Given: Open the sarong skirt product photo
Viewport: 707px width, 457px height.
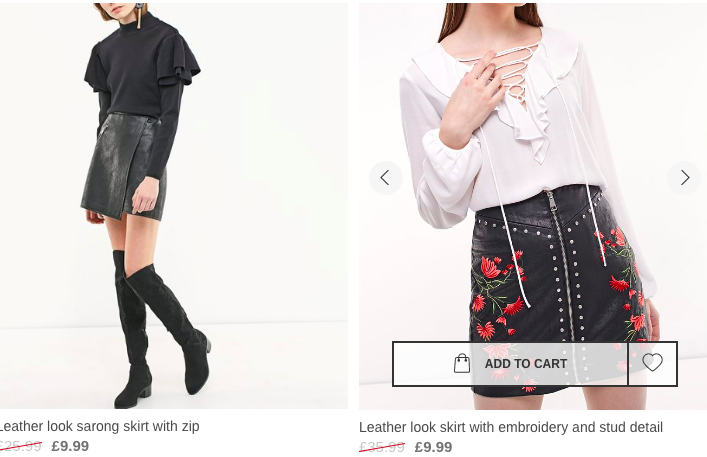Looking at the screenshot, I should (174, 206).
